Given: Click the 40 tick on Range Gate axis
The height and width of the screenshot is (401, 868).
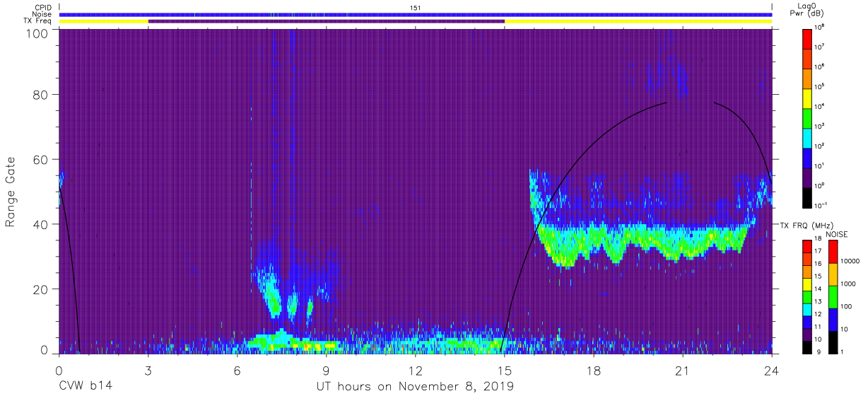Looking at the screenshot, I should click(x=40, y=224).
